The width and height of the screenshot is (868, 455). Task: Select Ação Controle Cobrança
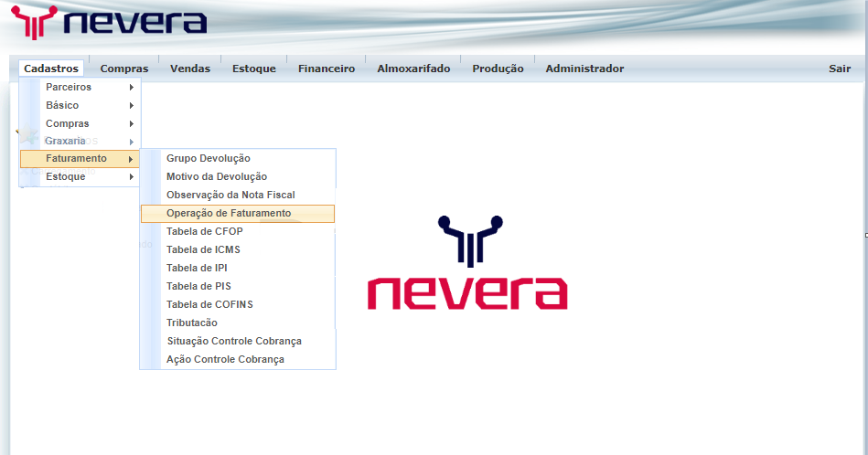238,359
